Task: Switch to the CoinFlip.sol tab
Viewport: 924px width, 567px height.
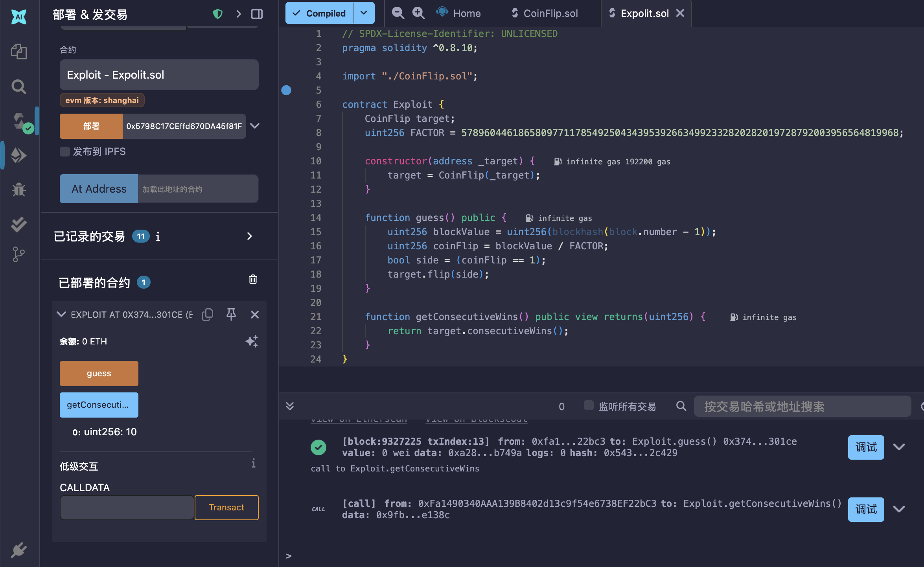Action: point(550,13)
